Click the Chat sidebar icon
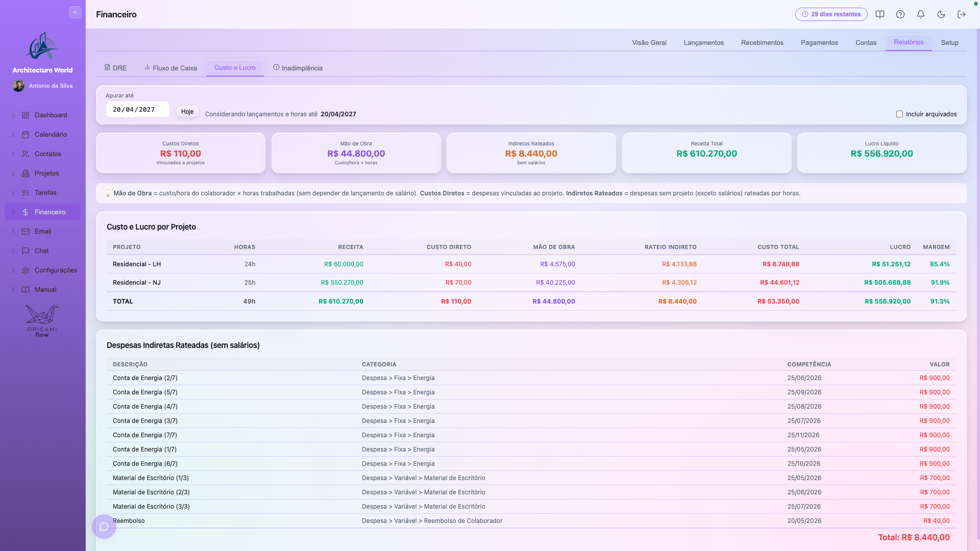The width and height of the screenshot is (980, 551). tap(26, 251)
